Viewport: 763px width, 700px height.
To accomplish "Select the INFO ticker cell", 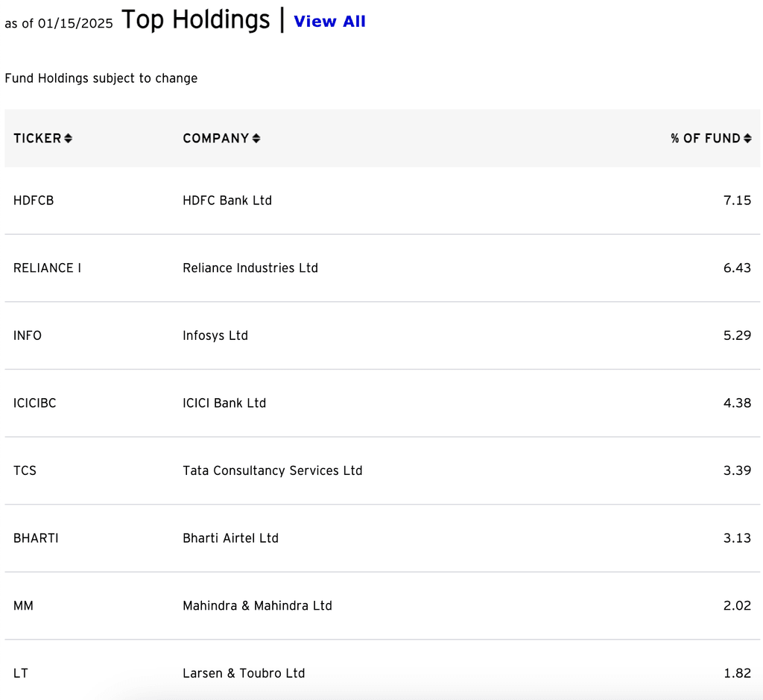I will click(28, 335).
